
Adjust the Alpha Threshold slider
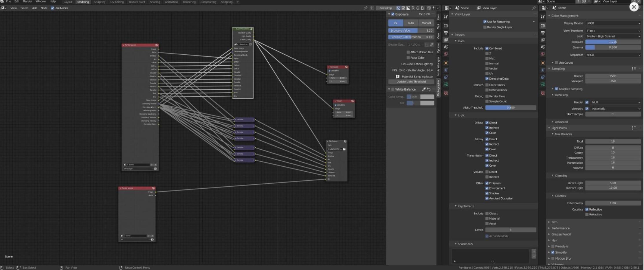511,108
